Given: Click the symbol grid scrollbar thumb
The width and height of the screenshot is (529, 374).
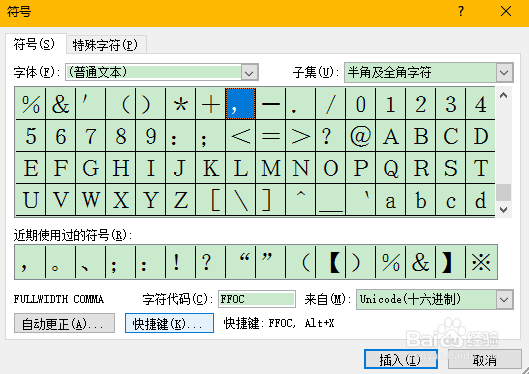Looking at the screenshot, I should pyautogui.click(x=503, y=192).
